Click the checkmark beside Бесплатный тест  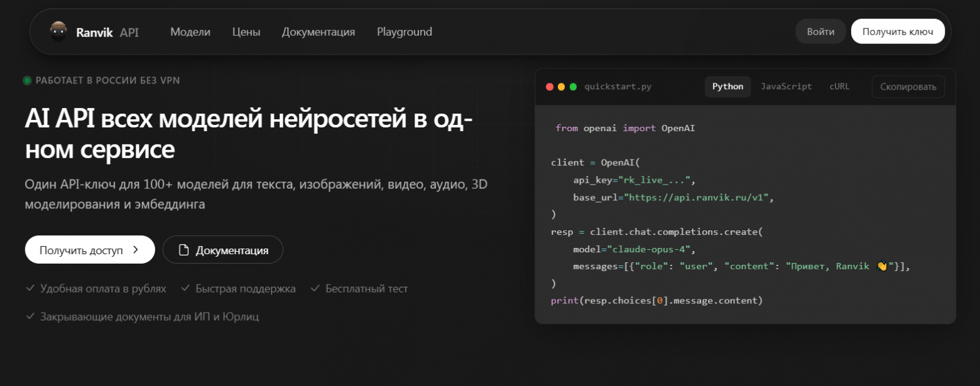tap(315, 288)
